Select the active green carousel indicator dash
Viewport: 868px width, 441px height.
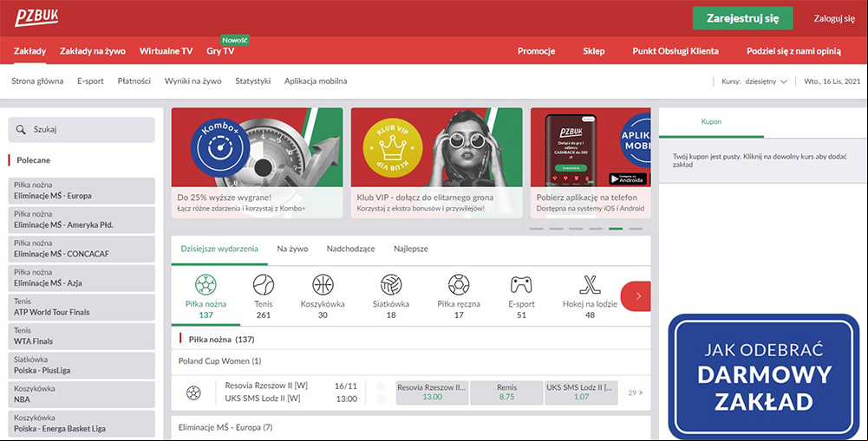(x=616, y=229)
